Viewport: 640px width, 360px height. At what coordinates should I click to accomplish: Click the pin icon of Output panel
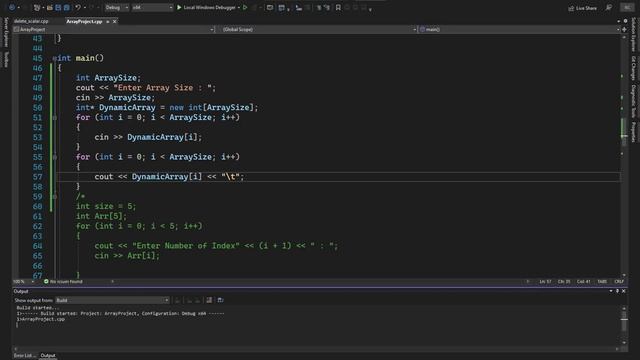[617, 291]
